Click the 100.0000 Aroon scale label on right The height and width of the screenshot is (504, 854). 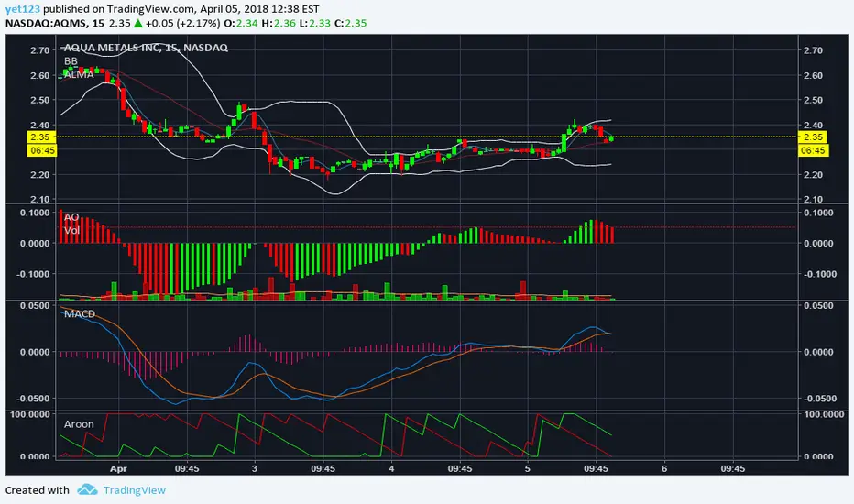click(824, 414)
